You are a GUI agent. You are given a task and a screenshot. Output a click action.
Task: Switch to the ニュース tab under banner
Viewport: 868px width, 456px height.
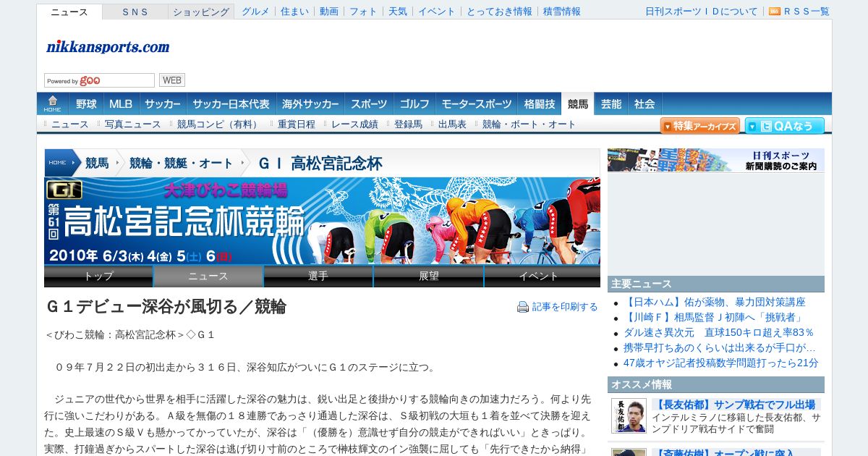coord(208,276)
